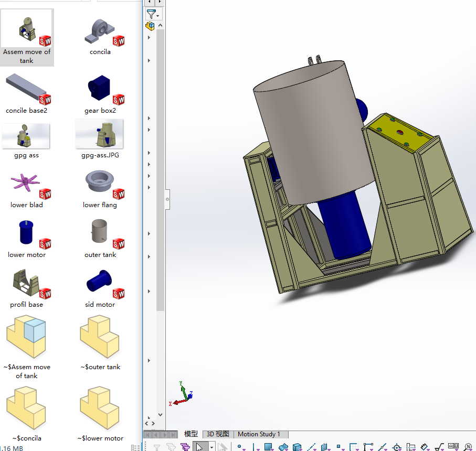Image resolution: width=476 pixels, height=451 pixels.
Task: Click the Select All Filters purple funnel icon
Action: pos(185,447)
